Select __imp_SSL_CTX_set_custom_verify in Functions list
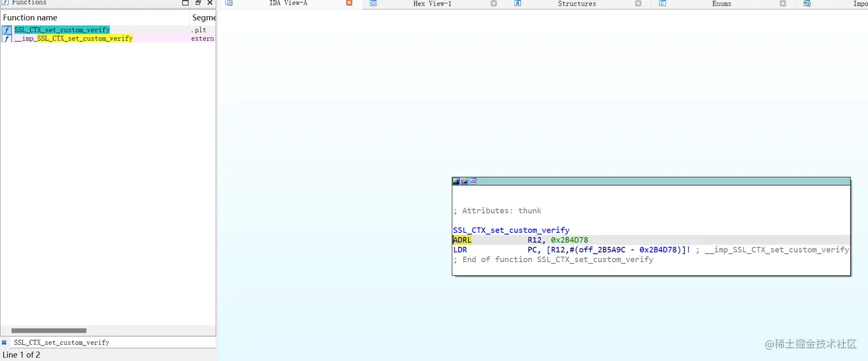This screenshot has width=868, height=361. pos(73,39)
